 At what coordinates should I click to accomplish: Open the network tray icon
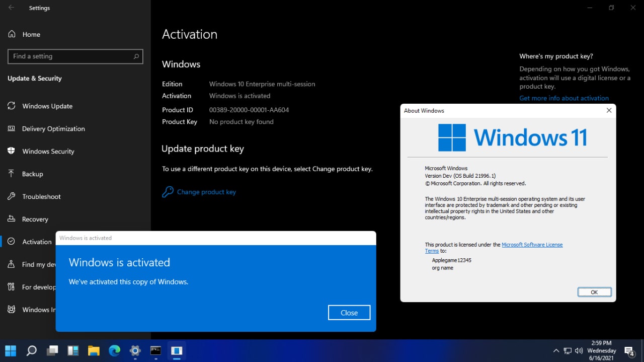(x=568, y=351)
